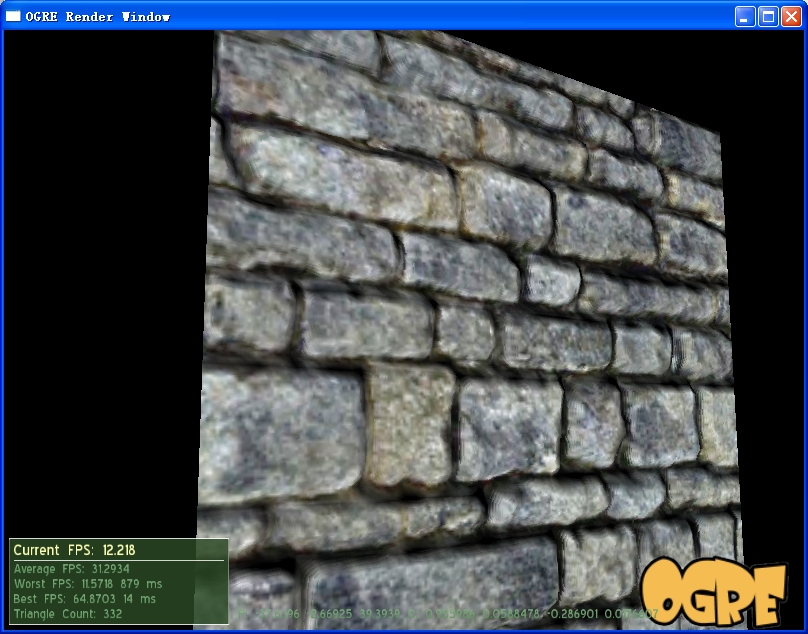Maximize the OGRE Render Window
Screen dimensions: 808x634
pyautogui.click(x=768, y=16)
